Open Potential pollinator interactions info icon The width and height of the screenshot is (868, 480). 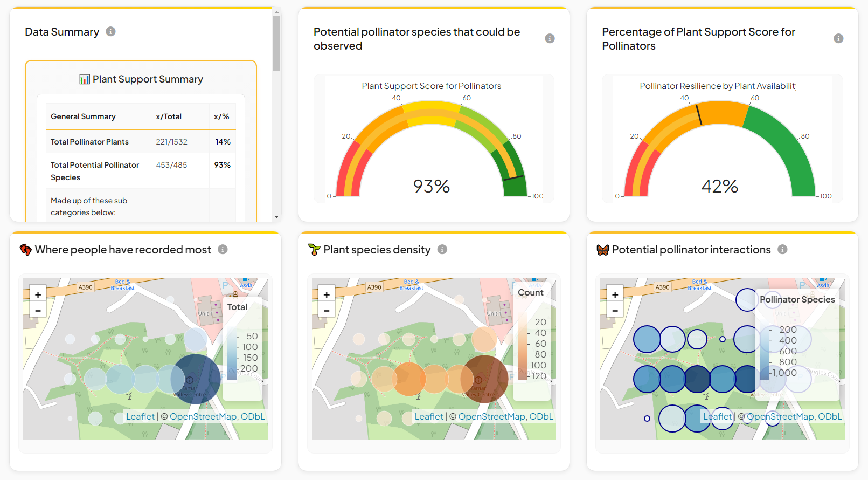coord(782,250)
